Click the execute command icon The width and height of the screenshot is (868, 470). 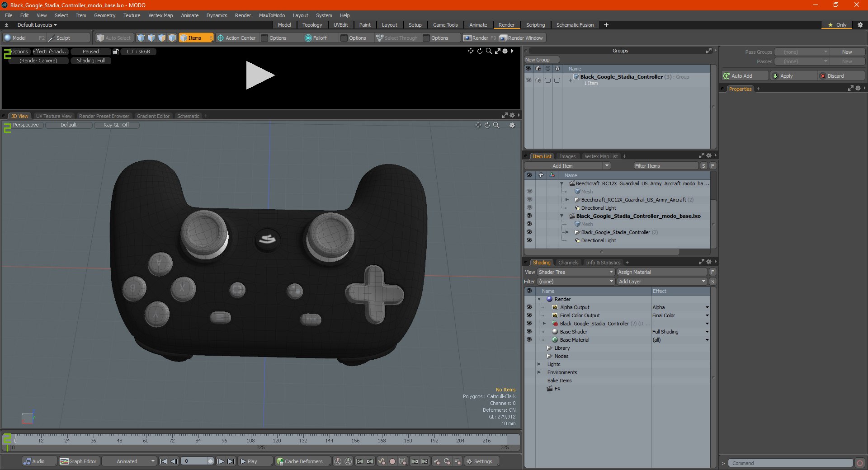860,463
